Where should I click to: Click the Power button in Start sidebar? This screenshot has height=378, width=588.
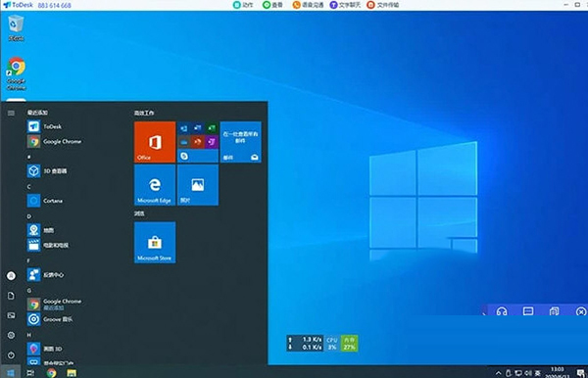11,354
